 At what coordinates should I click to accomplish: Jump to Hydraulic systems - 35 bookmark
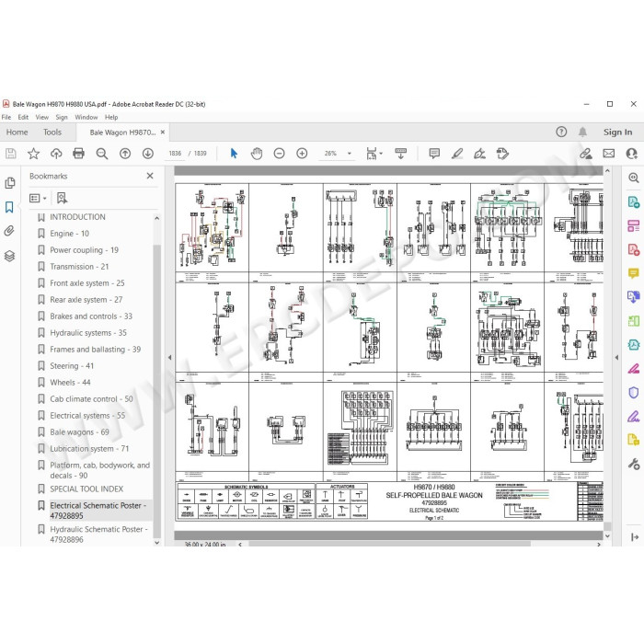click(x=88, y=333)
